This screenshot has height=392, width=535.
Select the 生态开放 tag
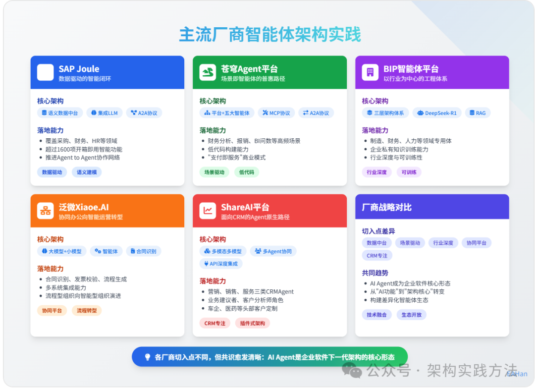coord(412,315)
